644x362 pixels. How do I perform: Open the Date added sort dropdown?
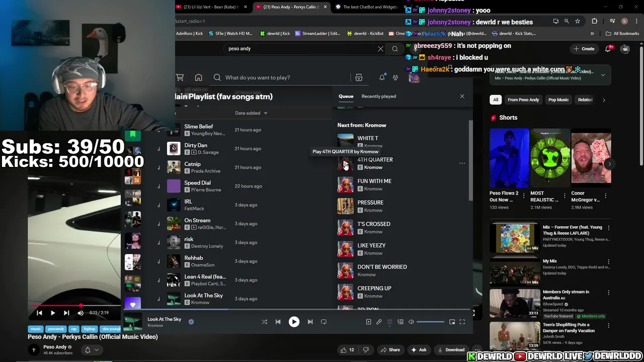click(251, 113)
